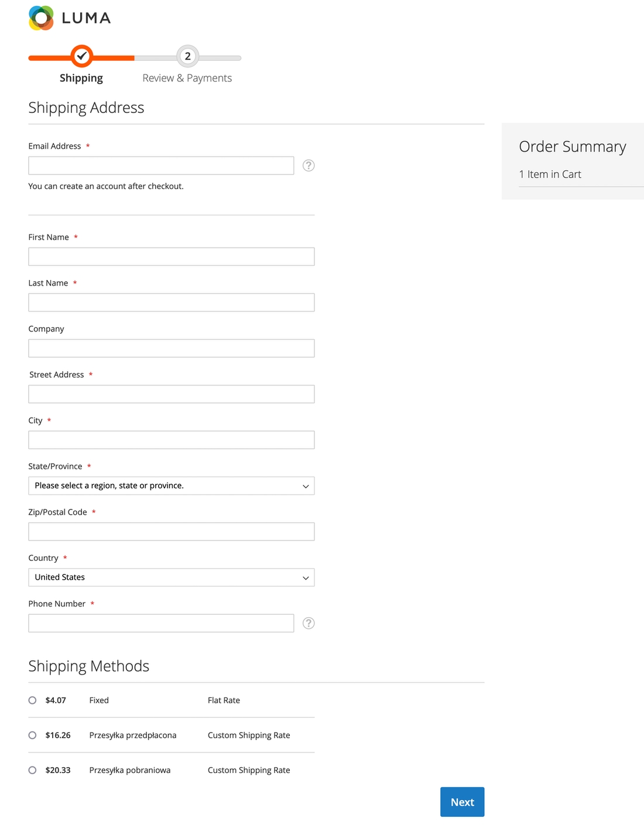
Task: Click into the First Name field
Action: pos(171,256)
